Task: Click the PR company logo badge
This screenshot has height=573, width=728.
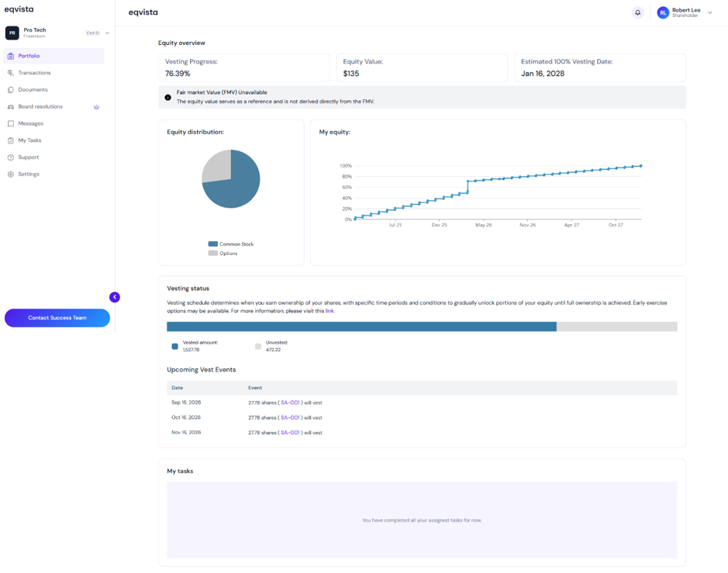Action: tap(12, 33)
